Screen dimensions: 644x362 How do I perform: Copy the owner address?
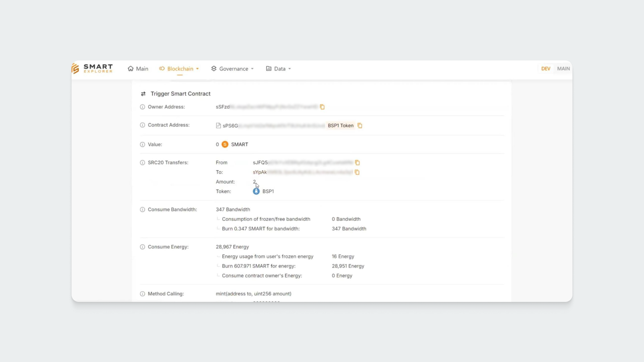(322, 107)
